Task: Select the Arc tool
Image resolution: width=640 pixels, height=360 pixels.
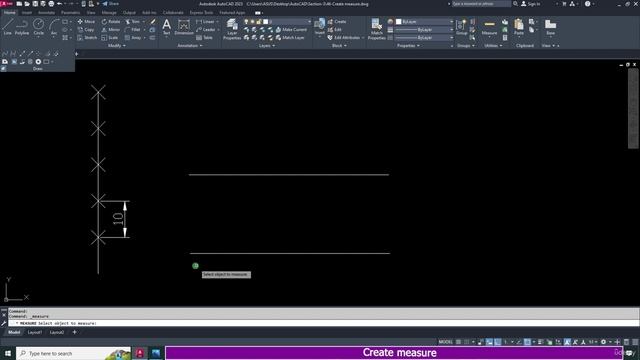Action: [54, 27]
